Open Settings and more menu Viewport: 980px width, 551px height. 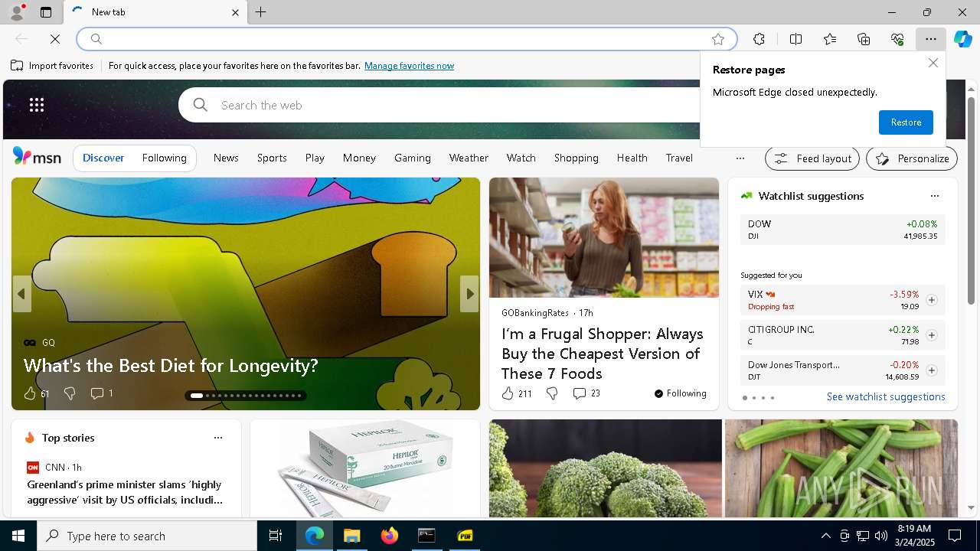pyautogui.click(x=931, y=39)
